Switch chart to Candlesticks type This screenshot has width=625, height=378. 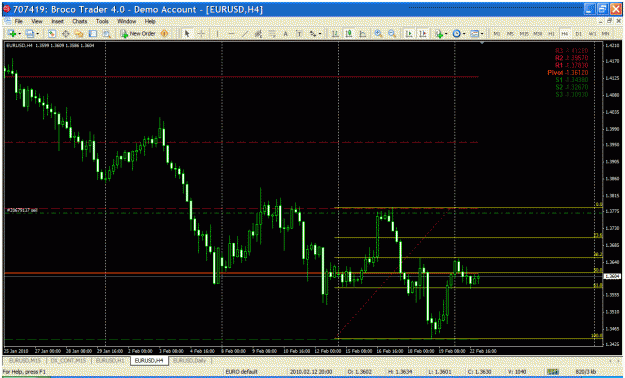coord(349,34)
